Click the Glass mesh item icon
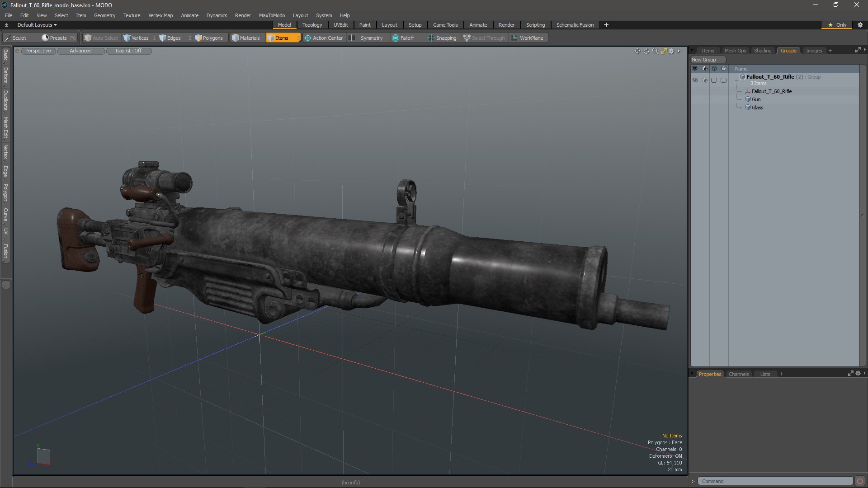 (748, 108)
